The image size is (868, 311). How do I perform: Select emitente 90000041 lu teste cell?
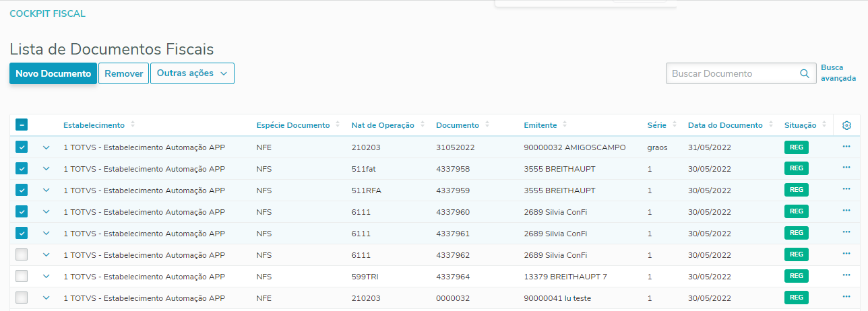559,298
